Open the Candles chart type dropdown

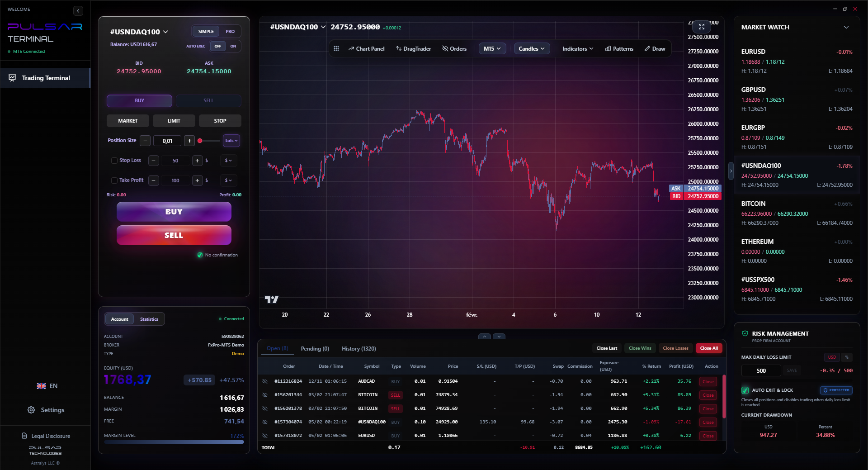(x=531, y=48)
